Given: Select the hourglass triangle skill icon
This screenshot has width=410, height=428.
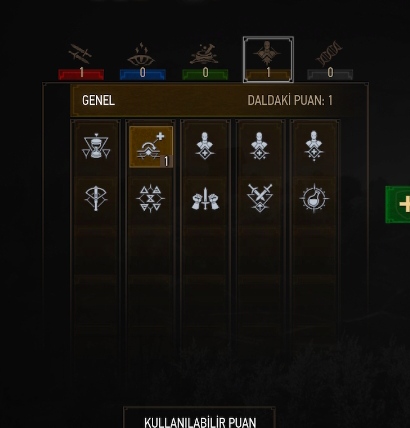Looking at the screenshot, I should click(x=96, y=147).
